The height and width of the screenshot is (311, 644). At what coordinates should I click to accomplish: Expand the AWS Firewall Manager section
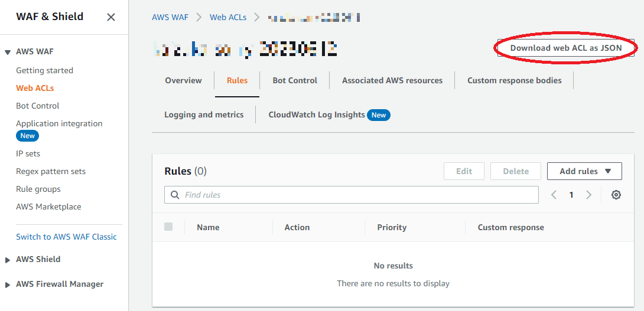click(x=8, y=284)
